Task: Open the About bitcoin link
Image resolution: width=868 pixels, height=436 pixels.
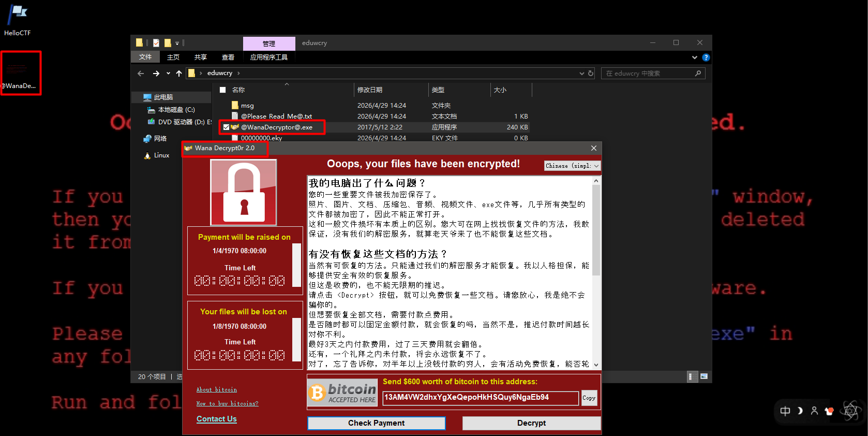Action: click(x=217, y=390)
